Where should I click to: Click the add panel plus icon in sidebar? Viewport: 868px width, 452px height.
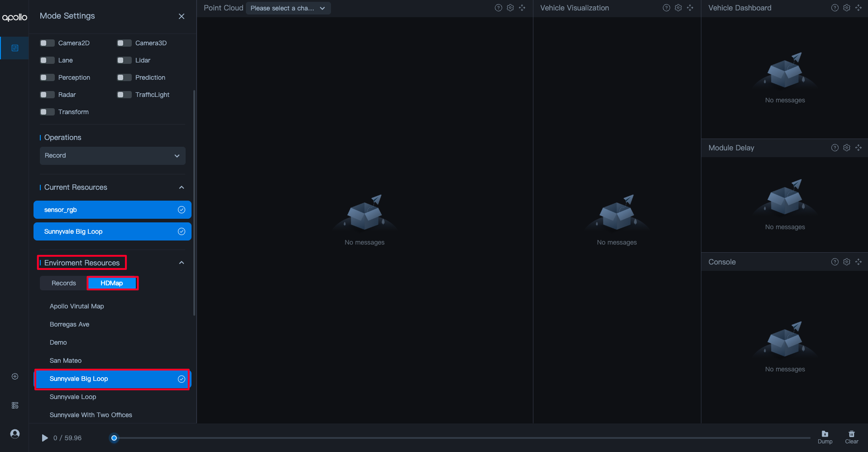pyautogui.click(x=15, y=376)
